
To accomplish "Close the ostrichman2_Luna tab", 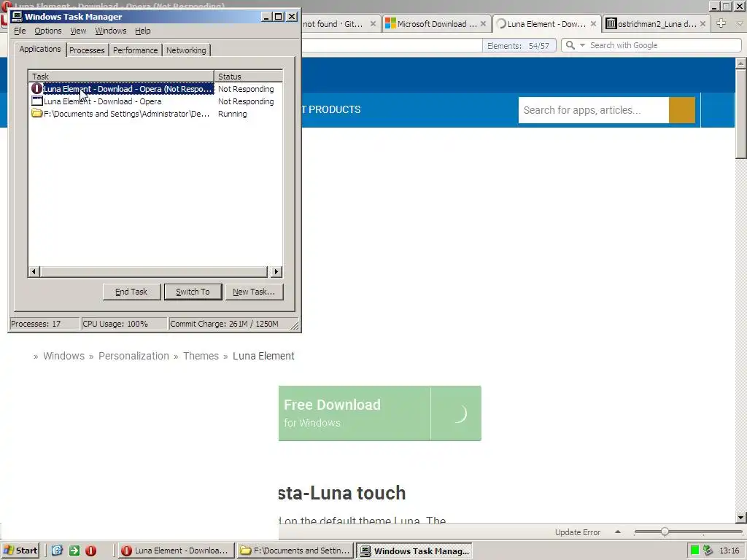I will (703, 24).
